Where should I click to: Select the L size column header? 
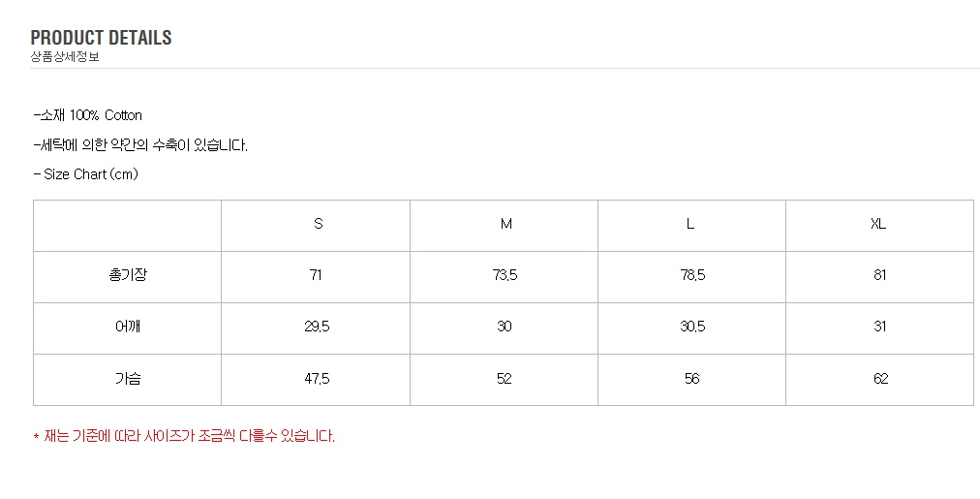point(690,224)
